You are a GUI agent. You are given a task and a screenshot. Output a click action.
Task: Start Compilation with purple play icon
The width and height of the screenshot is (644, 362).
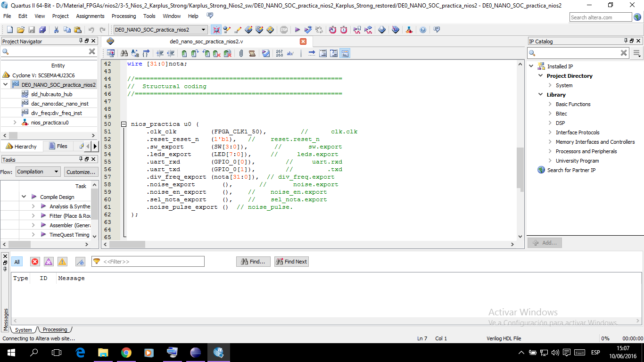click(x=297, y=30)
